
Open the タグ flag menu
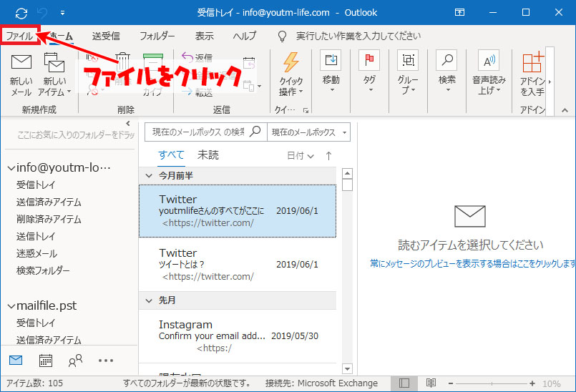tap(369, 72)
